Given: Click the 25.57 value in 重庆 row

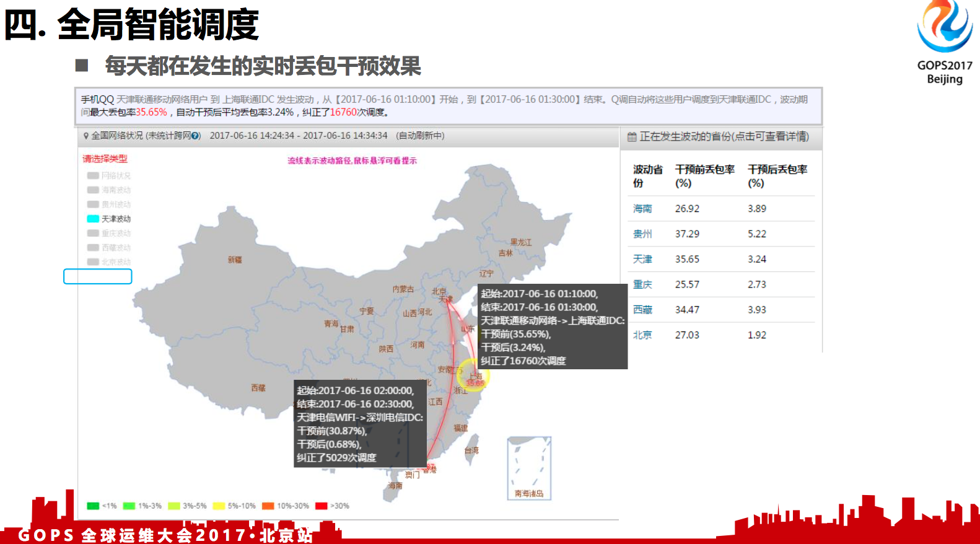Looking at the screenshot, I should 687,285.
